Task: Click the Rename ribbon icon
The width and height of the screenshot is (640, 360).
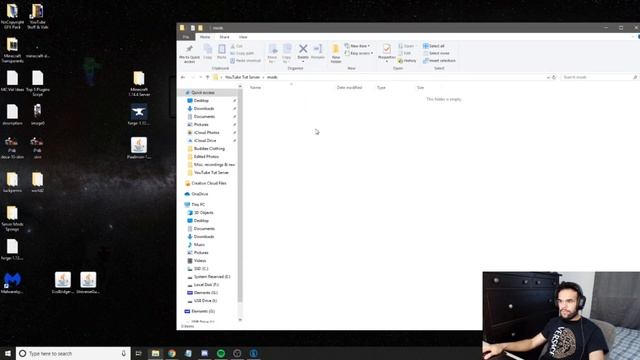Action: pos(318,52)
